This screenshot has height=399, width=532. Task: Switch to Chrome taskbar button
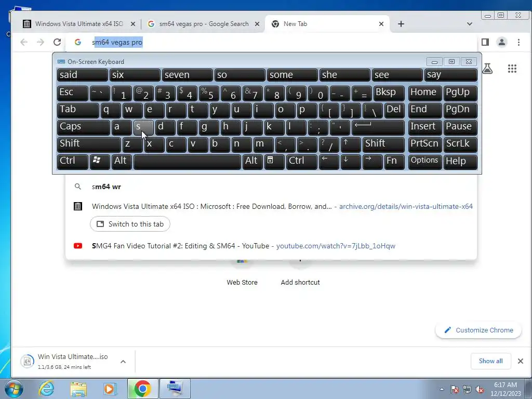pos(142,389)
